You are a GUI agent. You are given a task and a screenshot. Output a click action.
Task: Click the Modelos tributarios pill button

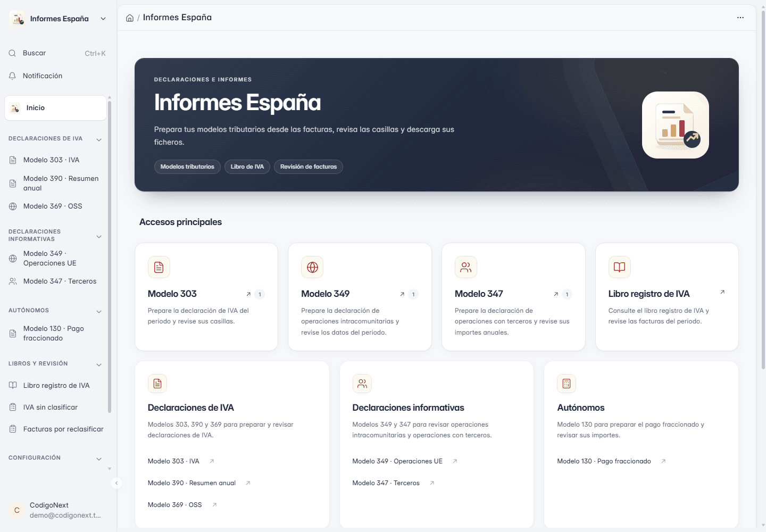[x=187, y=167]
